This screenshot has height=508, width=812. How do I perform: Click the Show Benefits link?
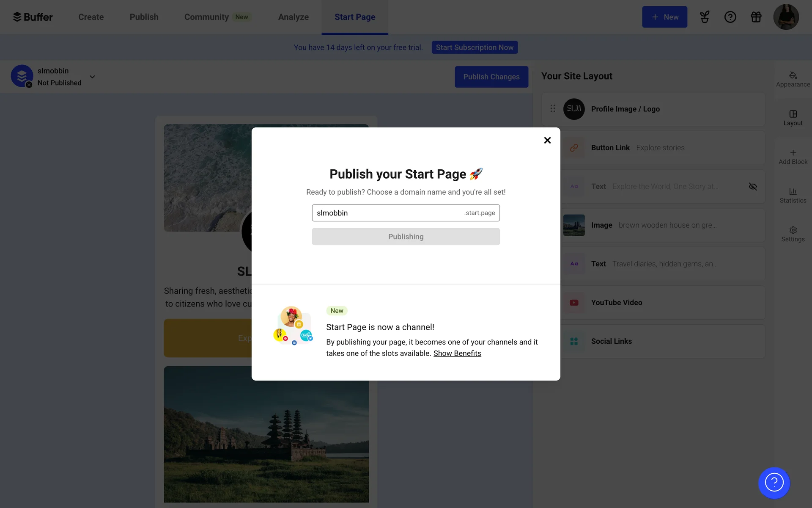(x=457, y=353)
